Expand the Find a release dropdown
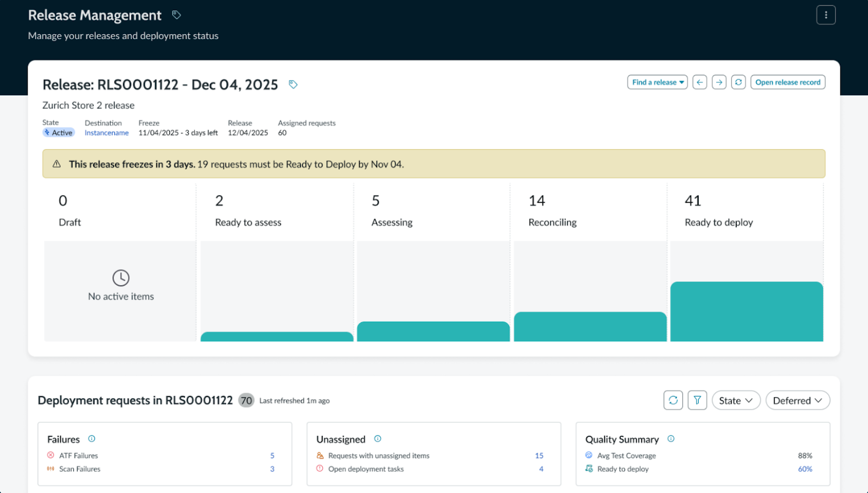Viewport: 868px width, 493px height. click(657, 82)
